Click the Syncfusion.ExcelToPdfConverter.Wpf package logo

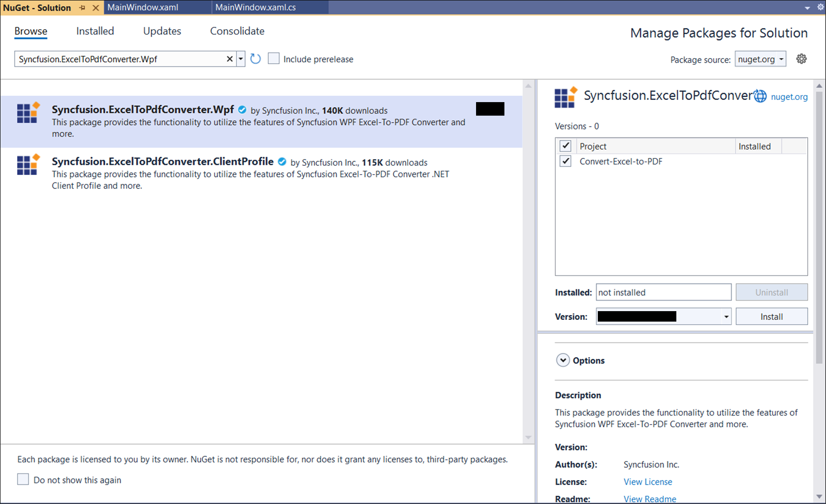(x=28, y=113)
